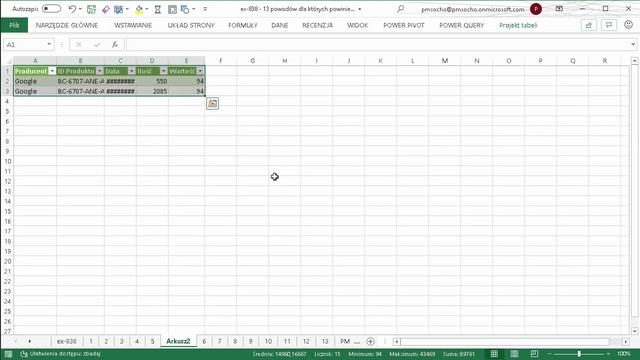The width and height of the screenshot is (640, 360).
Task: Toggle the Autozapis switch
Action: [x=51, y=9]
